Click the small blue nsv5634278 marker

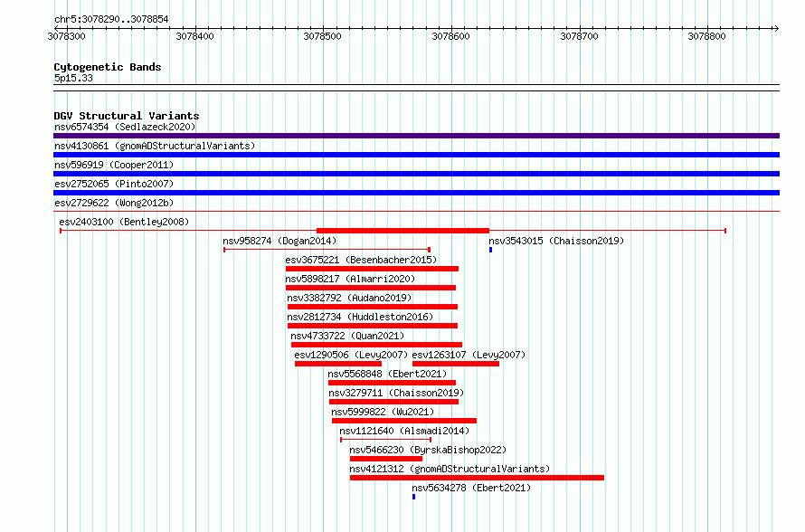click(413, 497)
